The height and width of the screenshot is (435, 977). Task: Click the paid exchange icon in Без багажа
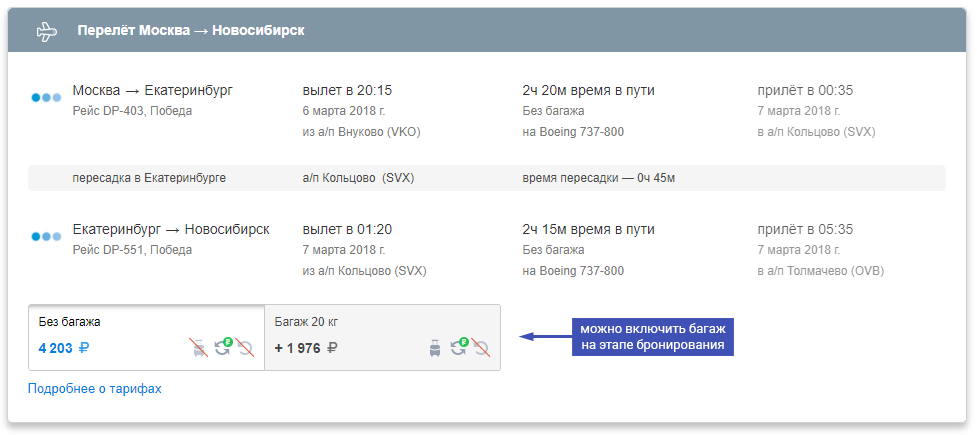point(222,347)
